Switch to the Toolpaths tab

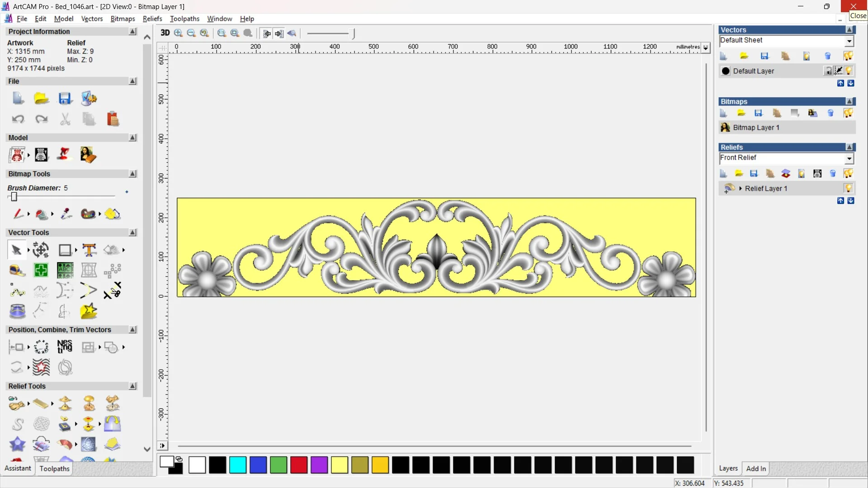tap(54, 469)
